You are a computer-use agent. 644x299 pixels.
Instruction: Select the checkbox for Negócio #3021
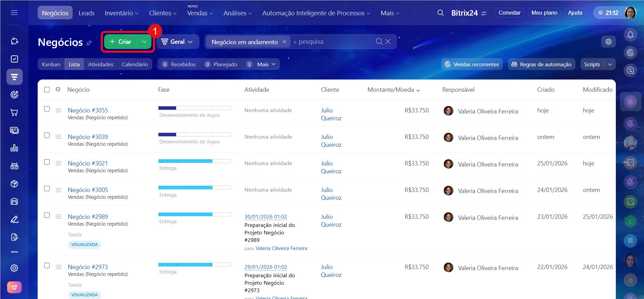point(47,162)
